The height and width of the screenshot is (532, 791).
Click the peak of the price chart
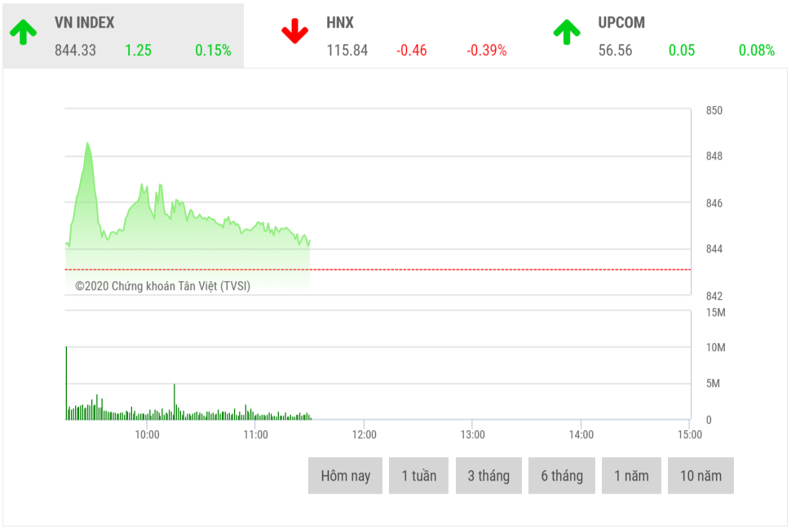[87, 144]
